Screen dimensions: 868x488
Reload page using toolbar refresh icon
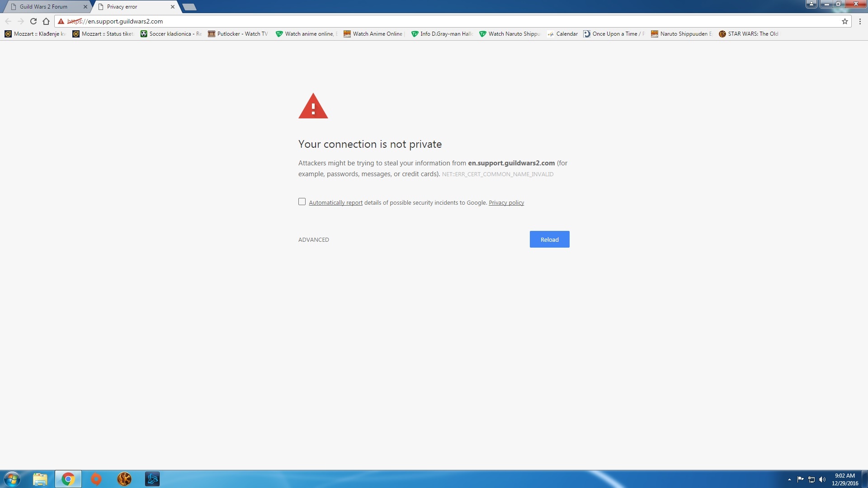pyautogui.click(x=33, y=21)
